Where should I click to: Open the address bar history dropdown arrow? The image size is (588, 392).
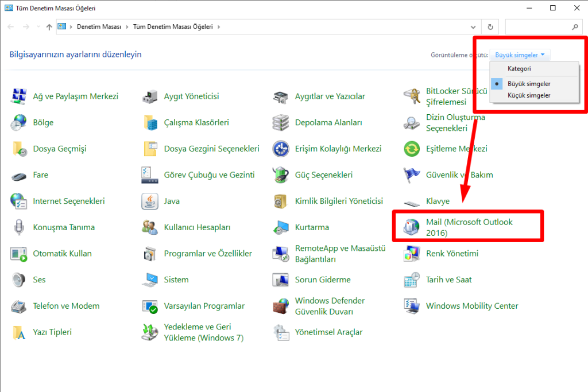point(473,27)
